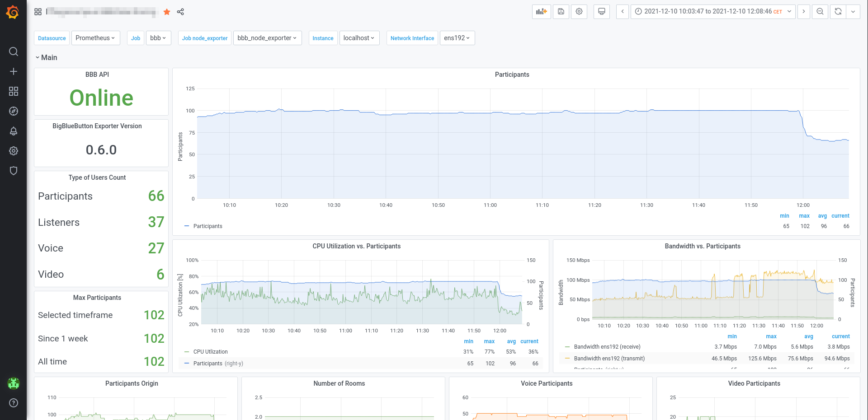Open Participants Origin panel menu
This screenshot has width=868, height=420.
click(x=132, y=383)
